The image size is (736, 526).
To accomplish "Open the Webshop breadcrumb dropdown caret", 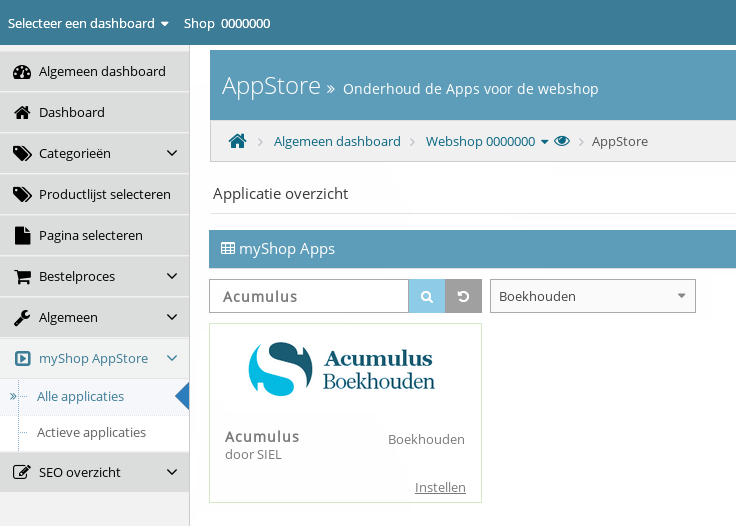I will [544, 142].
